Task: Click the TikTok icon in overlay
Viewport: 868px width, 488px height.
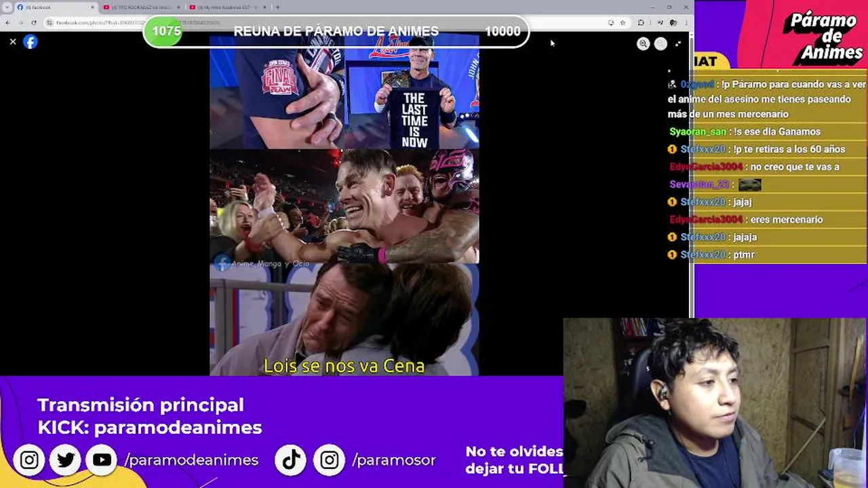Action: click(292, 460)
